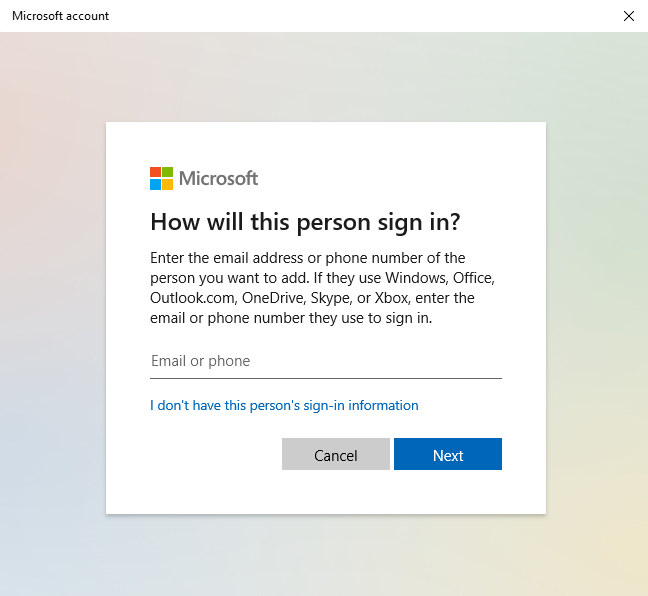
Task: Click the yellow square of Microsoft logo
Action: click(167, 184)
